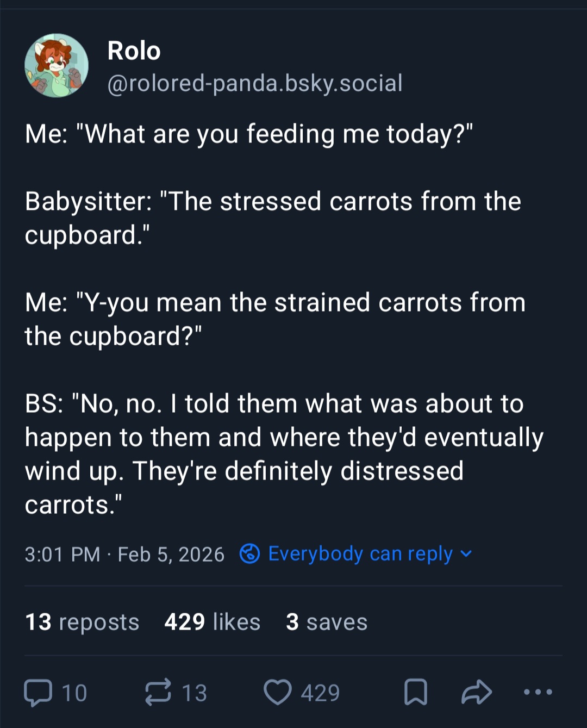
Task: Click the reply speech bubble icon
Action: pyautogui.click(x=38, y=693)
